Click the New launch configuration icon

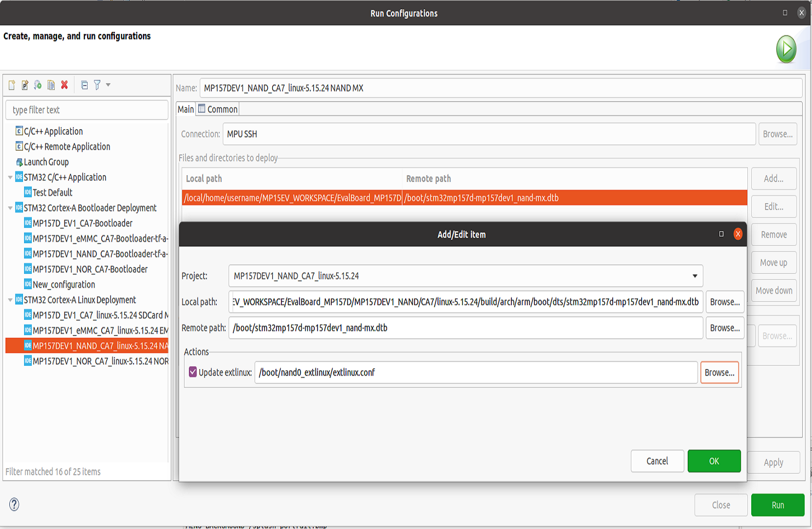[11, 85]
